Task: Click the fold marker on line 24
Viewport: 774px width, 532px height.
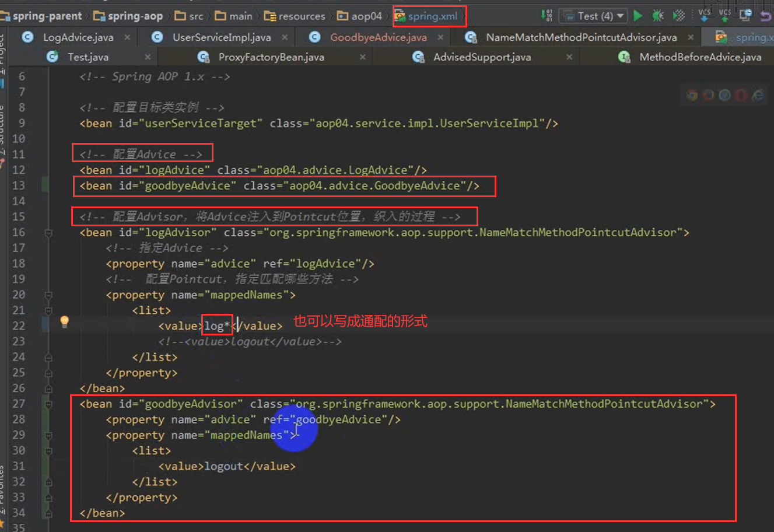Action: pos(48,358)
